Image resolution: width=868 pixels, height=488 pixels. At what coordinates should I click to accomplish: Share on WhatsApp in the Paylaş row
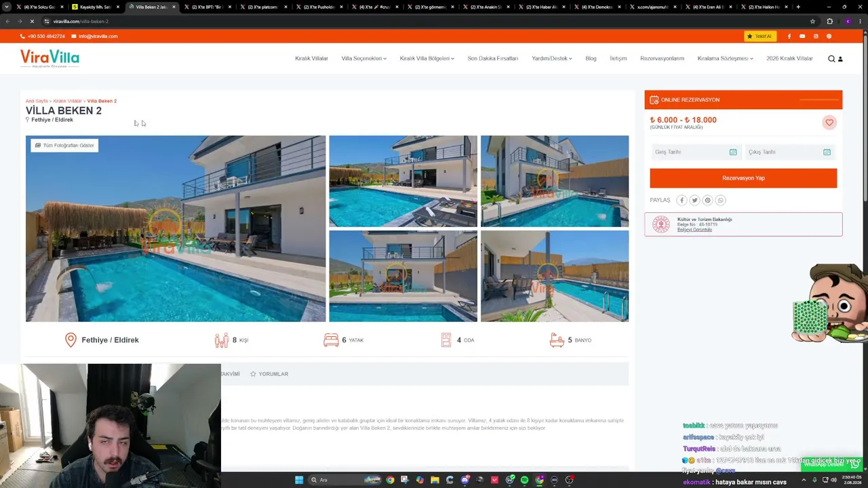click(720, 200)
